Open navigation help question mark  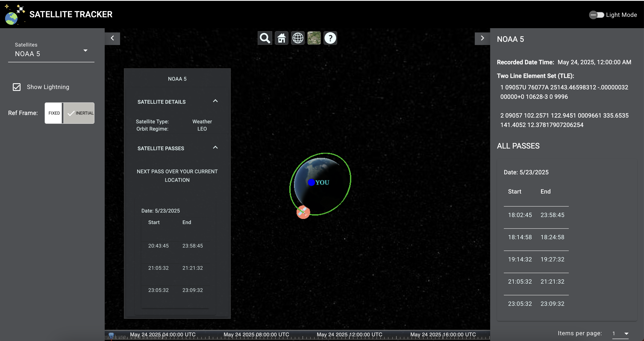(x=330, y=38)
